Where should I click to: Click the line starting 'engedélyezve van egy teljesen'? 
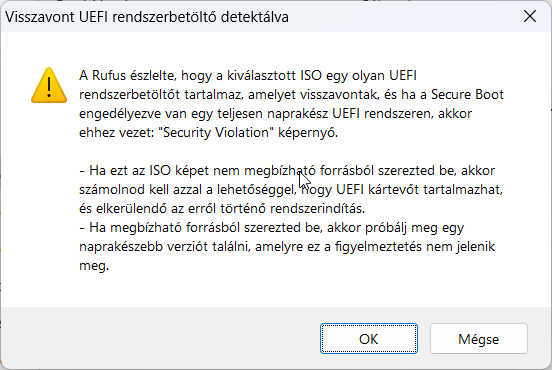[275, 114]
